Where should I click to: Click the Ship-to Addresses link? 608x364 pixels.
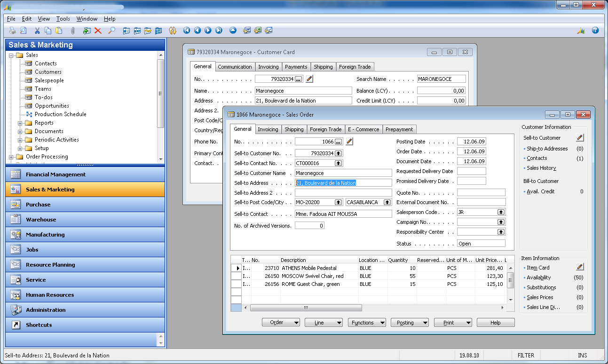pyautogui.click(x=547, y=149)
